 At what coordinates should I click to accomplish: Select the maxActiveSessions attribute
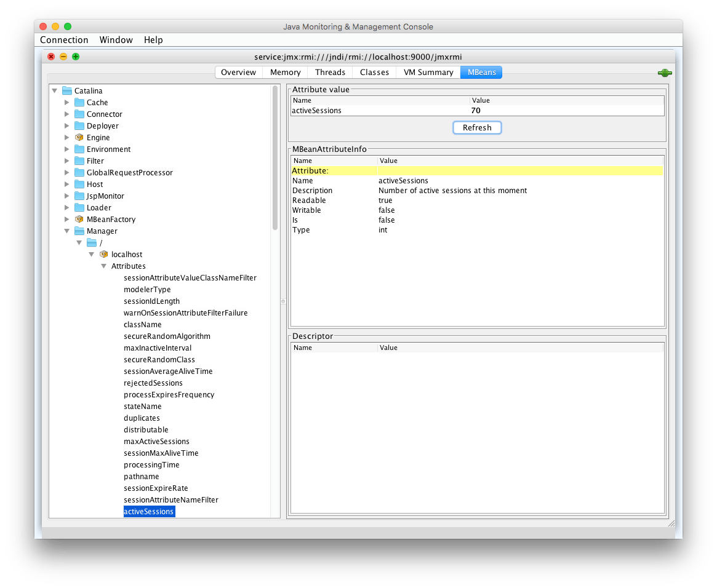[x=156, y=442]
